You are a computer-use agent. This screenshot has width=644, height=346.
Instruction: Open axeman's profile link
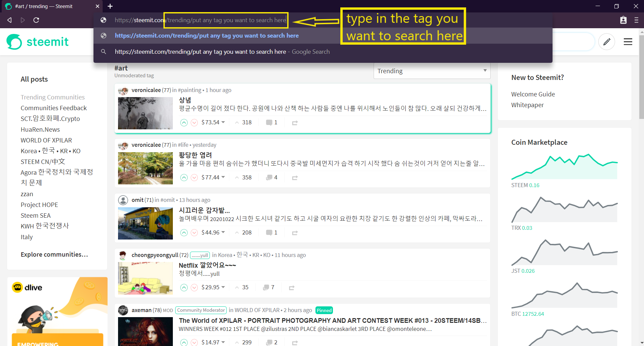[x=142, y=310]
